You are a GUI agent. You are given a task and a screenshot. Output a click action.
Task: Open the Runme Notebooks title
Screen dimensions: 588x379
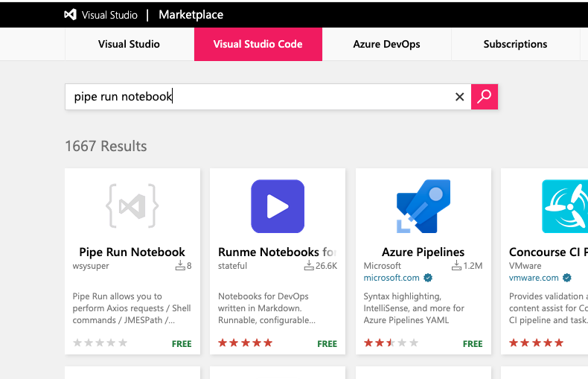coord(278,252)
